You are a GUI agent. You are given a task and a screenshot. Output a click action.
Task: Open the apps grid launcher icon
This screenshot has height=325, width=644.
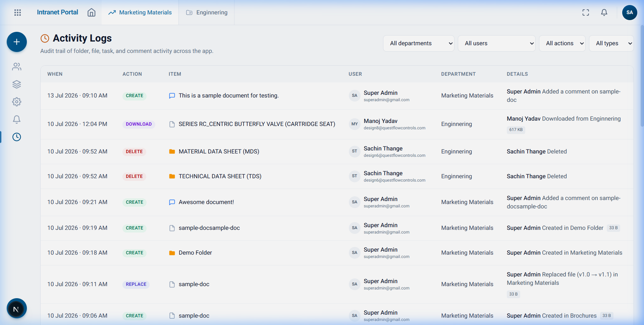coord(17,12)
